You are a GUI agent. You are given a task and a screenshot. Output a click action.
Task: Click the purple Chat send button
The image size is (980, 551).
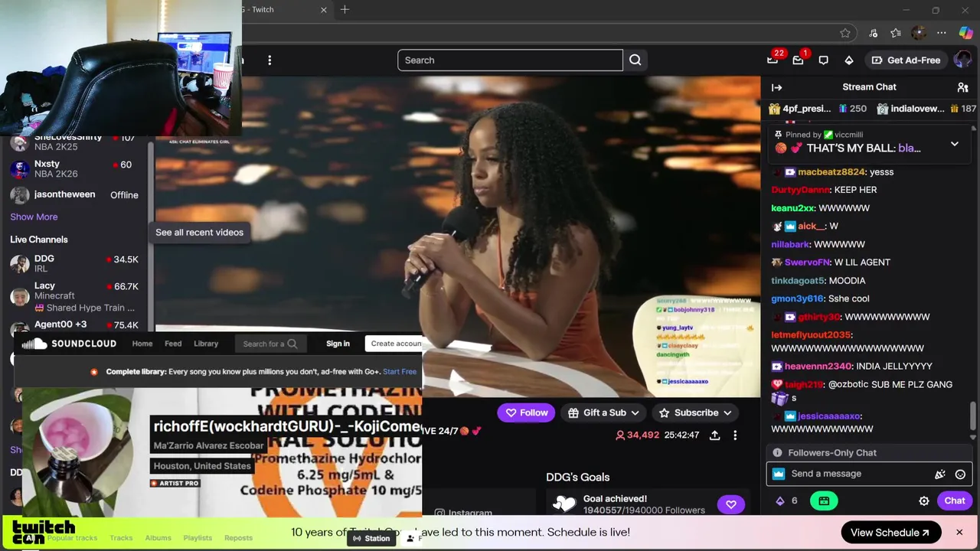pos(955,501)
